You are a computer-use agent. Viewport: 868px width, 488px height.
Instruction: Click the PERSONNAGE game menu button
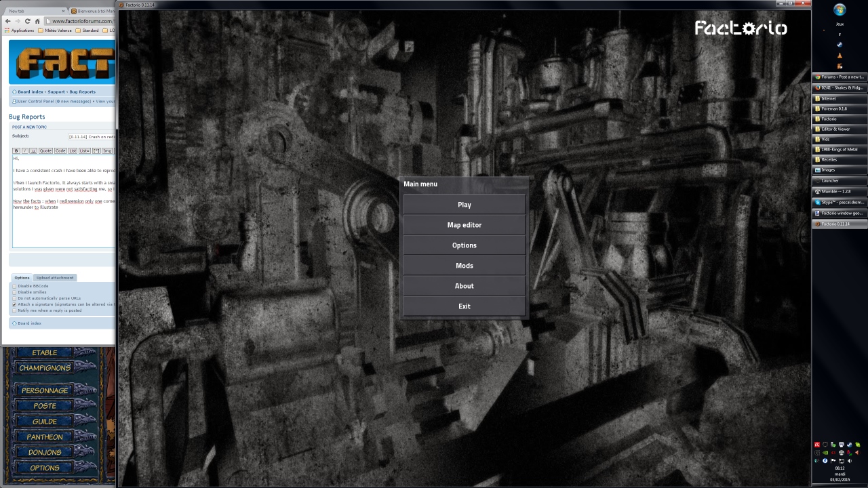(x=45, y=390)
